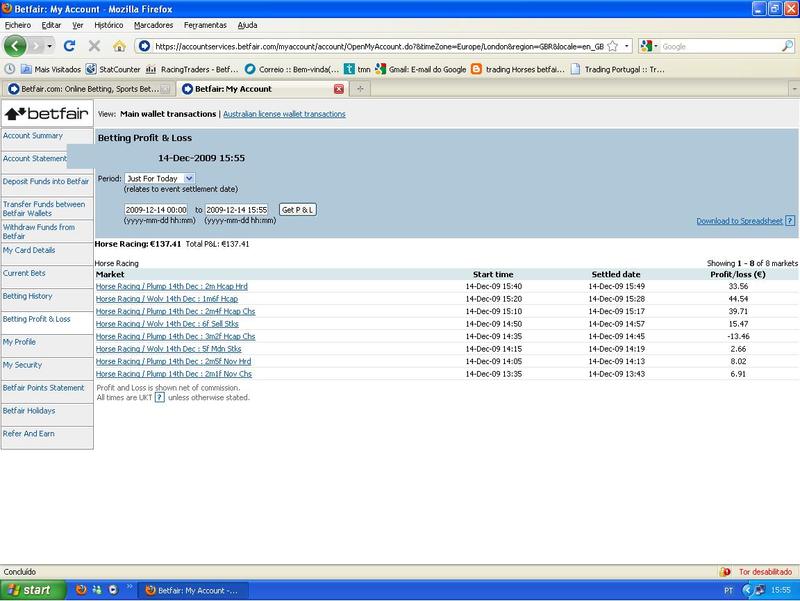Open the Trading Portugal bookmark
800x601 pixels.
point(617,69)
